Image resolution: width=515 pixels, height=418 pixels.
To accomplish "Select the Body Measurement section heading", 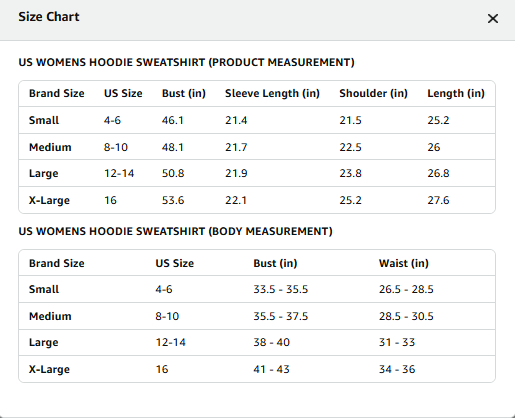I will pyautogui.click(x=175, y=231).
